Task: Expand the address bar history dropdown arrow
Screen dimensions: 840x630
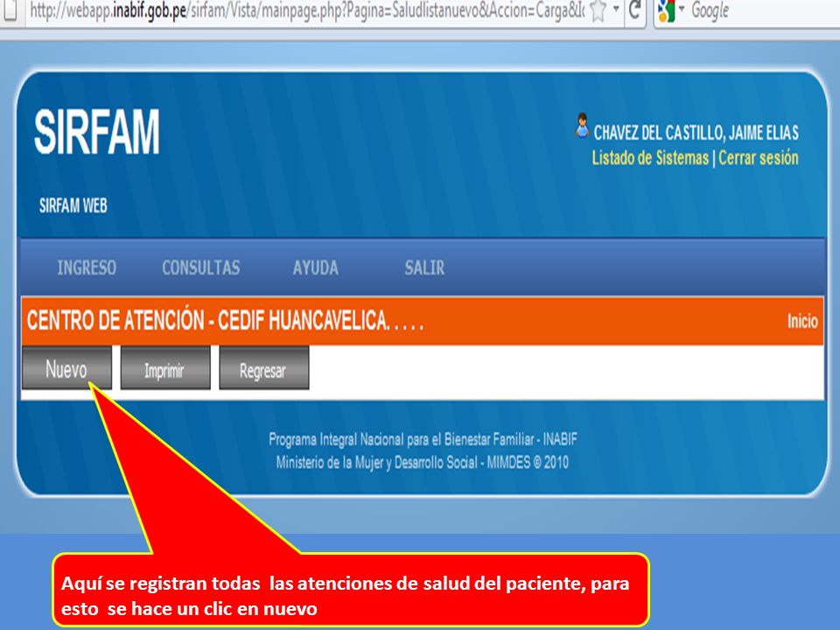Action: [x=616, y=9]
